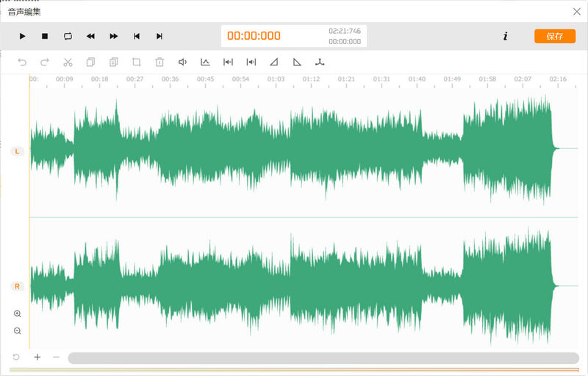The image size is (588, 376).
Task: Stop audio playback
Action: 45,36
